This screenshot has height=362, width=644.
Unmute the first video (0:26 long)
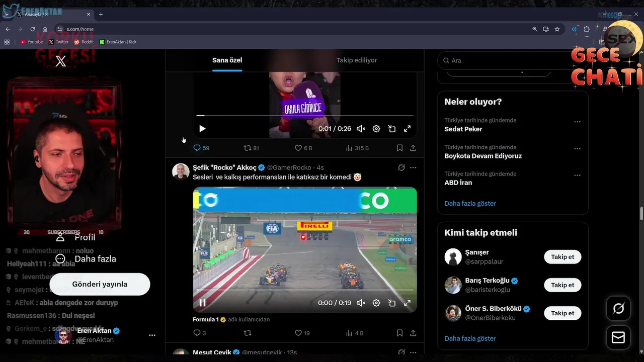pyautogui.click(x=361, y=129)
